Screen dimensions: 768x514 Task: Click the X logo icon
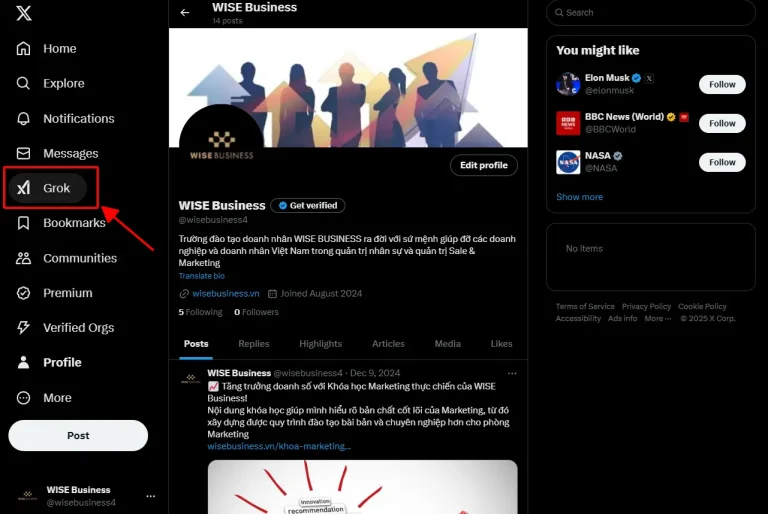click(x=24, y=13)
